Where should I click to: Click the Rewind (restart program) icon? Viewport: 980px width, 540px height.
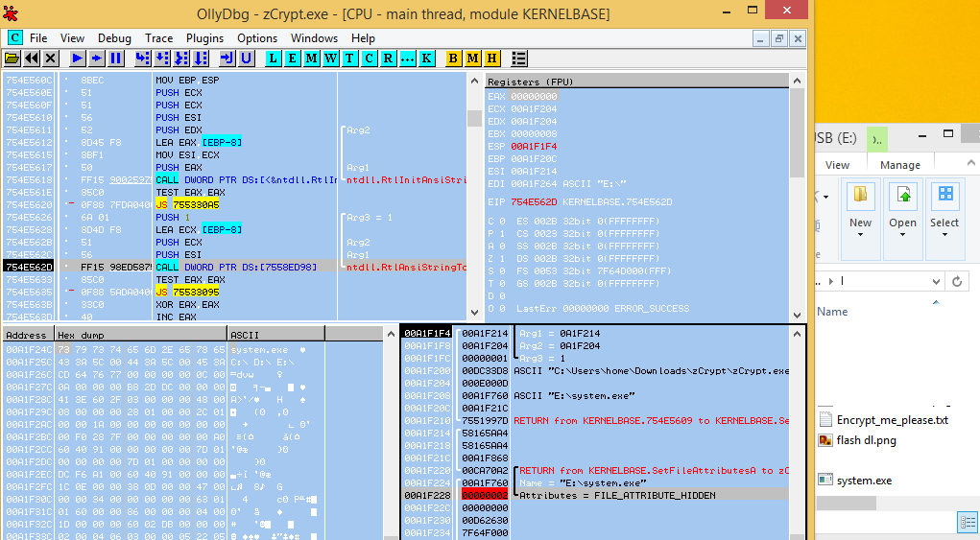pyautogui.click(x=32, y=59)
